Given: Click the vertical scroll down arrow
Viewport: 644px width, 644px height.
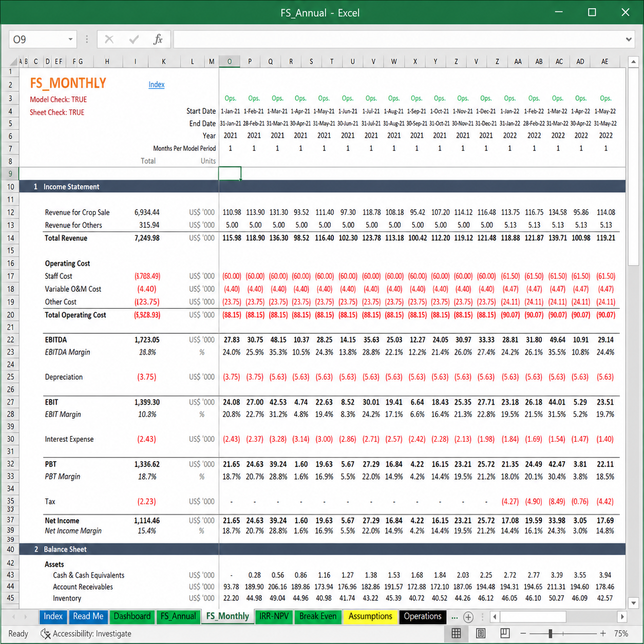Looking at the screenshot, I should (x=634, y=602).
